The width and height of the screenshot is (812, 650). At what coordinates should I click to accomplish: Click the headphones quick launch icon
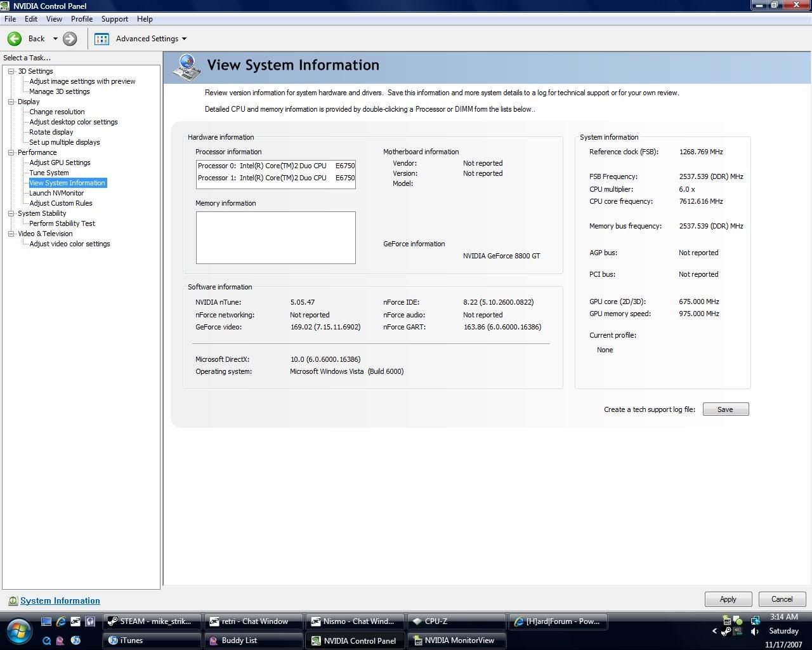90,621
